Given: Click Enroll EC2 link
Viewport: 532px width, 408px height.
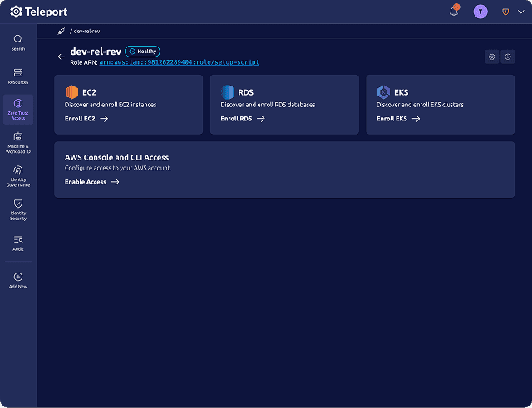Looking at the screenshot, I should coord(86,118).
